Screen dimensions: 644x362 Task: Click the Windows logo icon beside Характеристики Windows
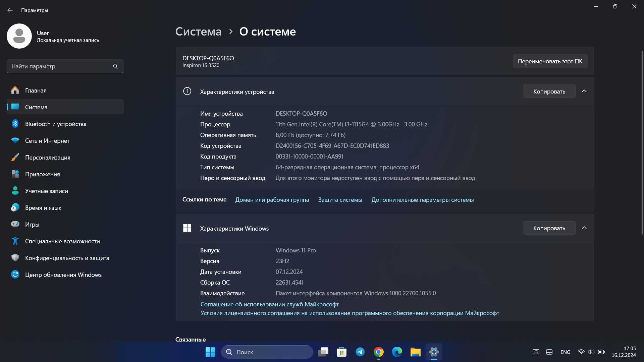coord(187,228)
